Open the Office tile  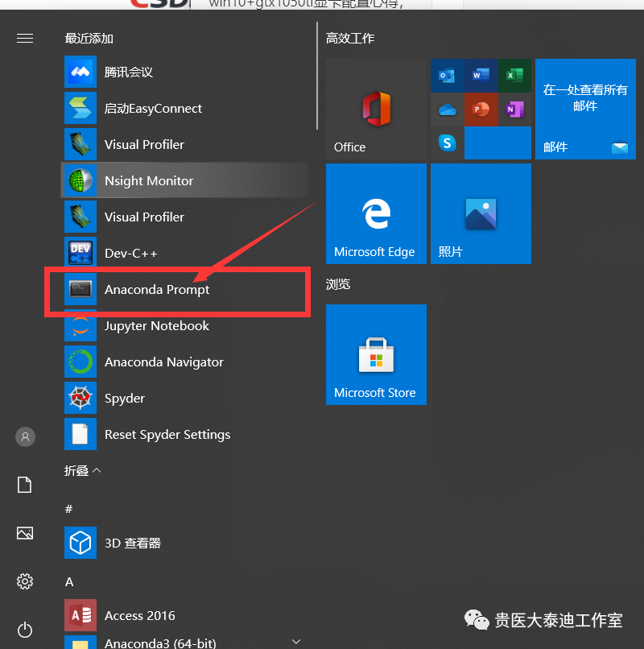coord(376,109)
